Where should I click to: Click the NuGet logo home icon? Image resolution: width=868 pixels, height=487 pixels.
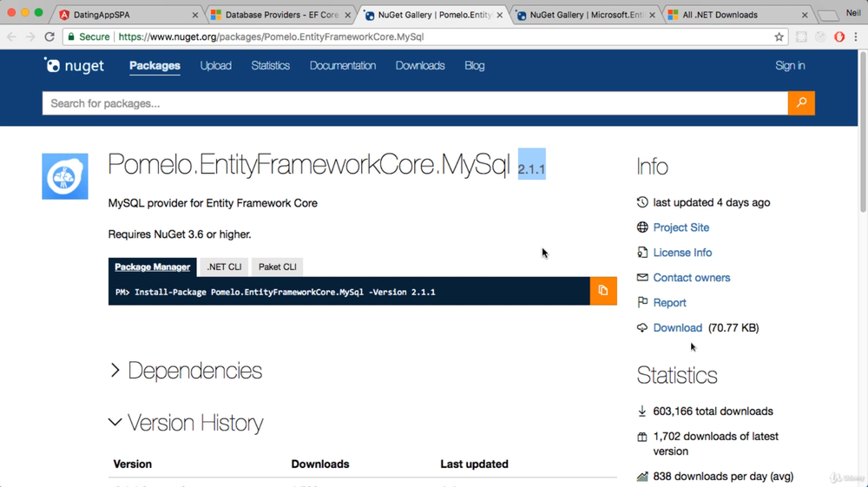pyautogui.click(x=74, y=66)
